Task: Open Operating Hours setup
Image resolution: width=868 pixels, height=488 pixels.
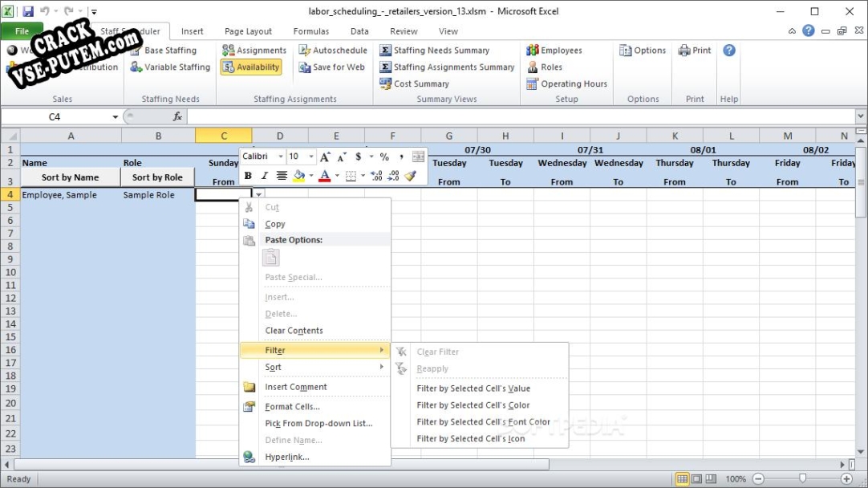Action: click(566, 83)
